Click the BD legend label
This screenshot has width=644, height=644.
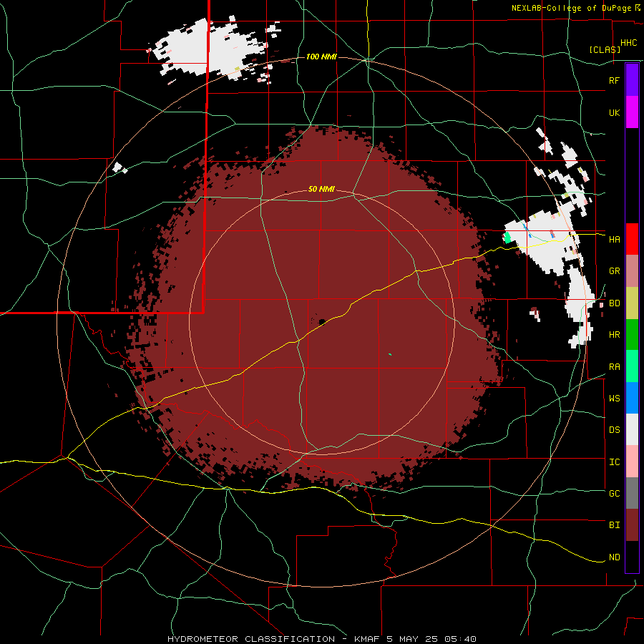pos(615,303)
